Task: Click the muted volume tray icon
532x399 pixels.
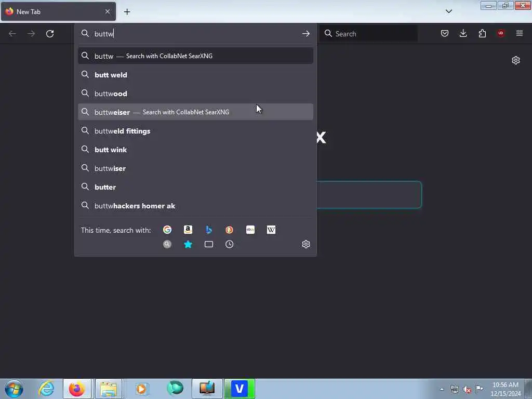Action: 467,390
